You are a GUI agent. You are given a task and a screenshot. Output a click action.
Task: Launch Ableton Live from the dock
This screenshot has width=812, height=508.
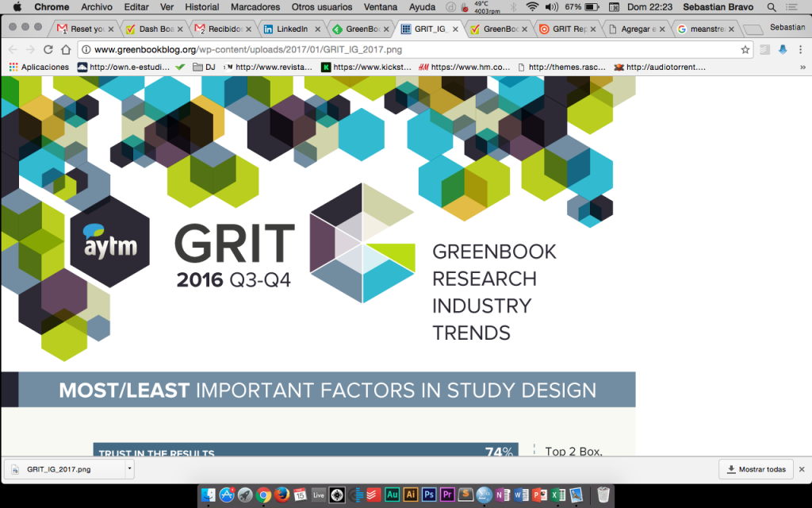[319, 495]
